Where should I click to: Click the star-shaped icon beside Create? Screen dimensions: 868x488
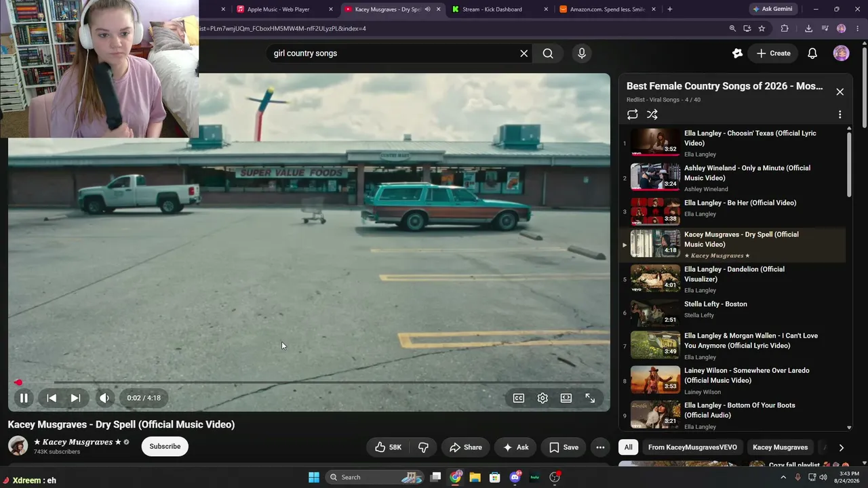[738, 54]
